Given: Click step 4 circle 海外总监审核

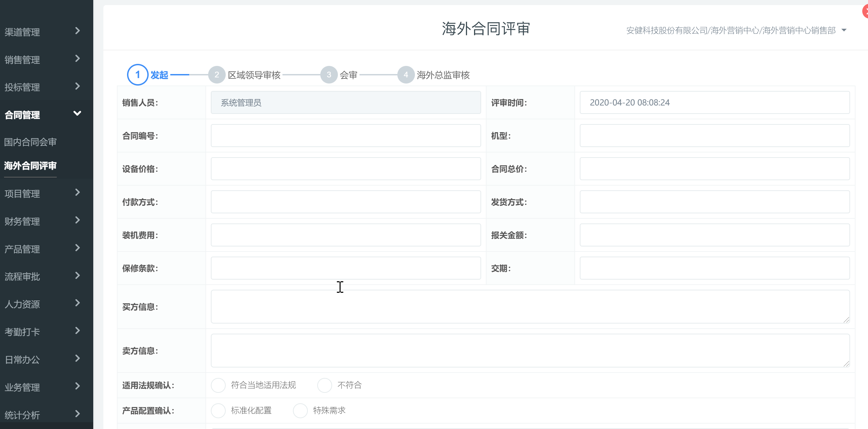Looking at the screenshot, I should [x=406, y=75].
